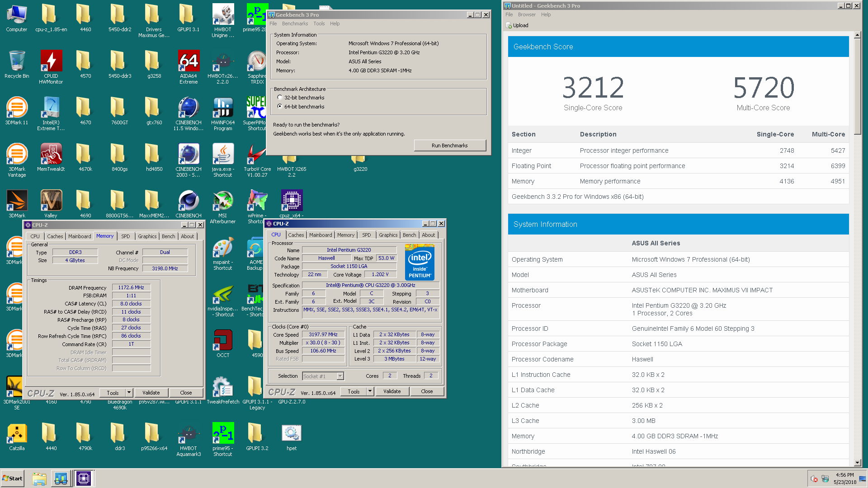Open hpet desktop icon
The width and height of the screenshot is (868, 488).
[292, 437]
